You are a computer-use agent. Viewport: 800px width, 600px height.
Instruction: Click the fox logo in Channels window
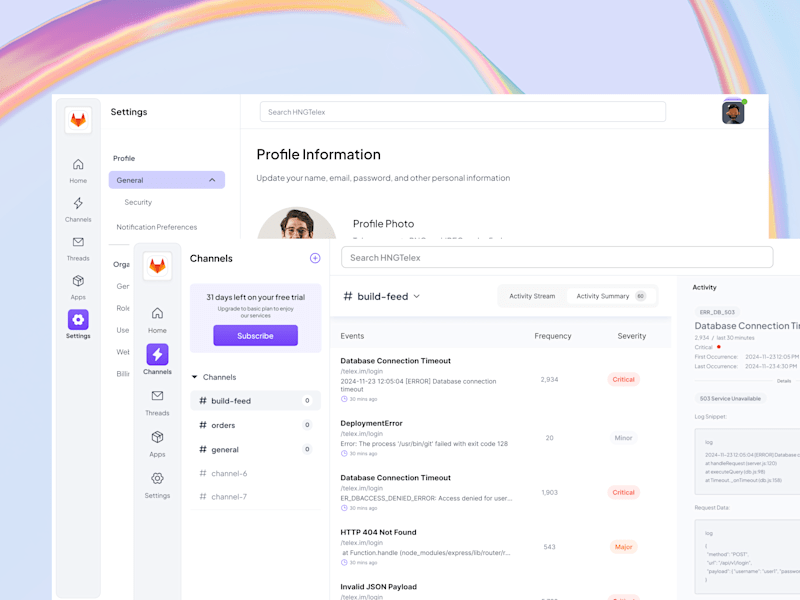click(157, 266)
